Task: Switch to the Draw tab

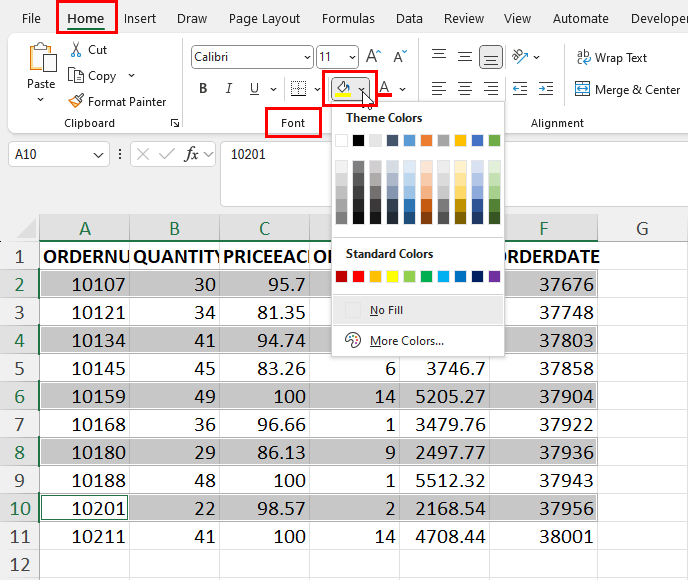Action: tap(192, 18)
